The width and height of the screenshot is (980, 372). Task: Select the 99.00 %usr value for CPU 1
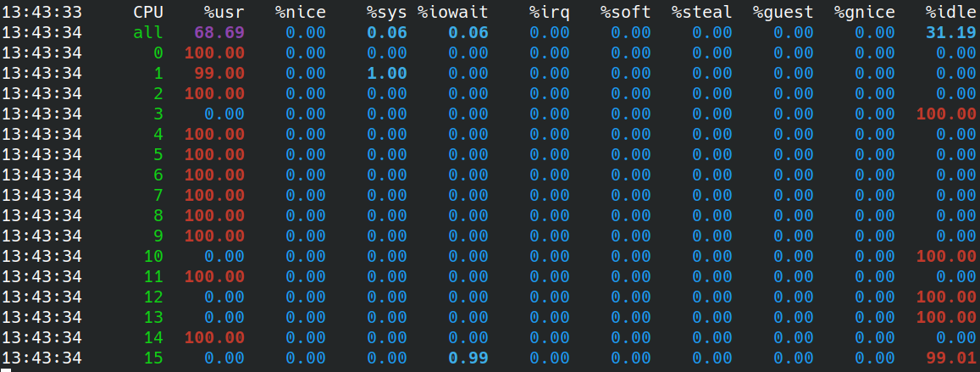(219, 73)
